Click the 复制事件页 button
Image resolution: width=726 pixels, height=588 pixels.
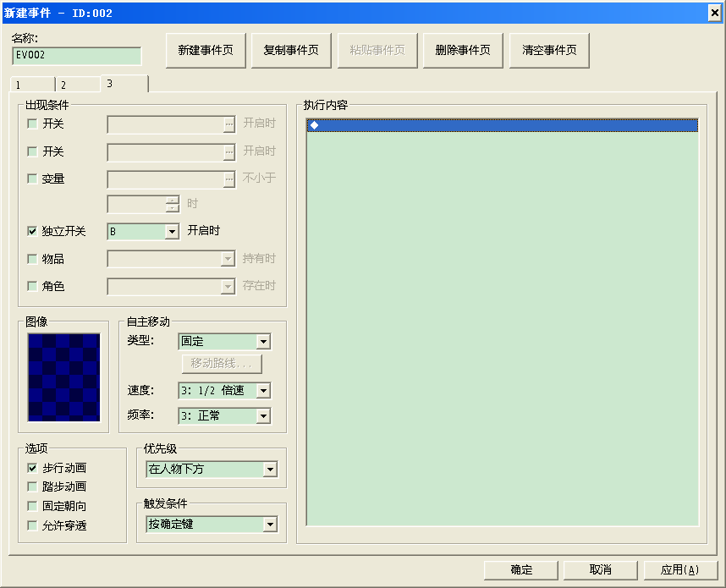click(291, 51)
